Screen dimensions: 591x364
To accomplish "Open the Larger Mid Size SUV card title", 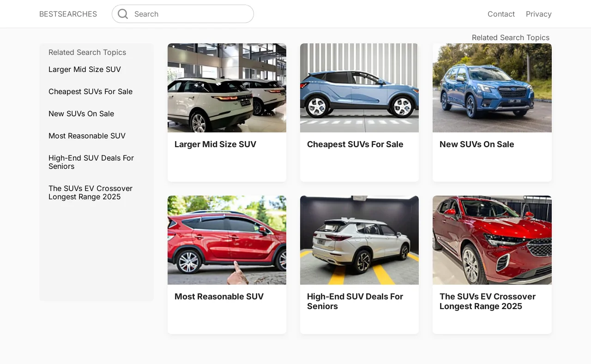I will point(215,144).
